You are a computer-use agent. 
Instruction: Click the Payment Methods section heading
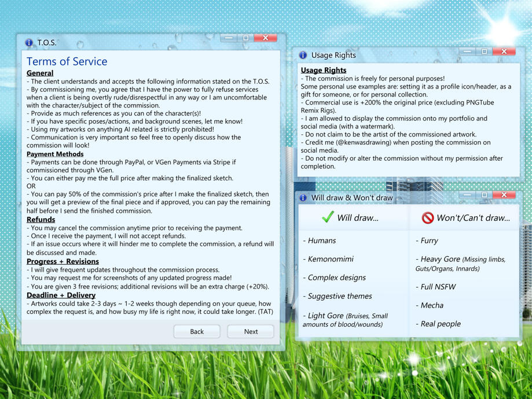tap(55, 154)
